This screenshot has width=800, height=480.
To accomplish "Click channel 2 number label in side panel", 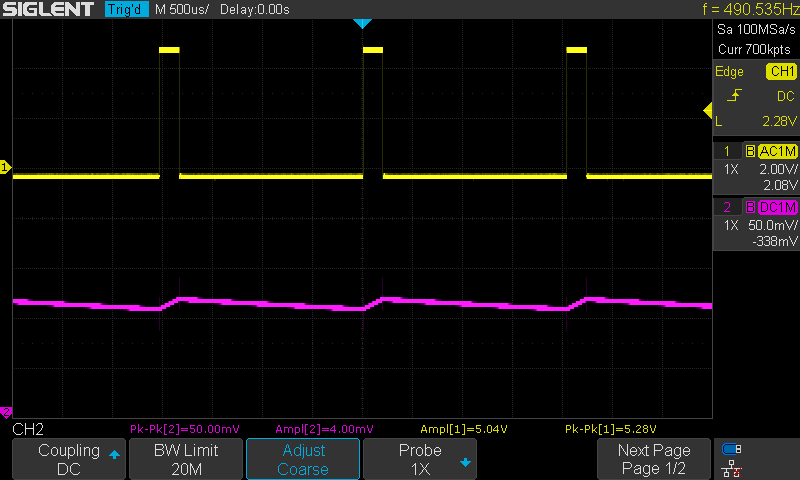I will (727, 208).
